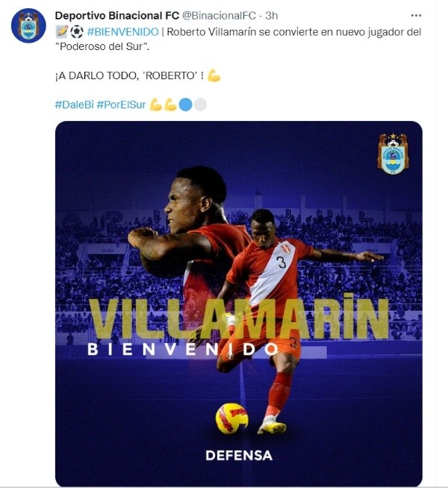Click the yellow VILLAMARÍN title text

click(239, 318)
